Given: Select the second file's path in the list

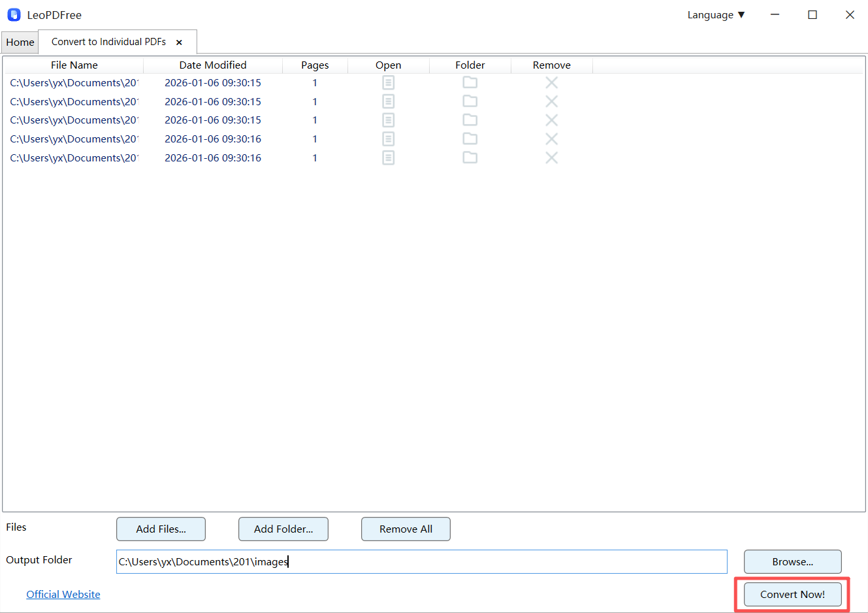Looking at the screenshot, I should click(74, 102).
